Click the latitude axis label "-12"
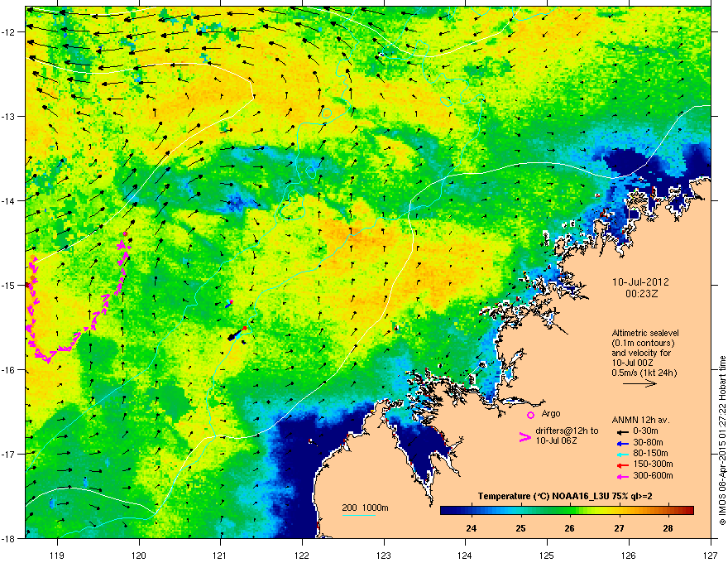The image size is (728, 563). [9, 32]
